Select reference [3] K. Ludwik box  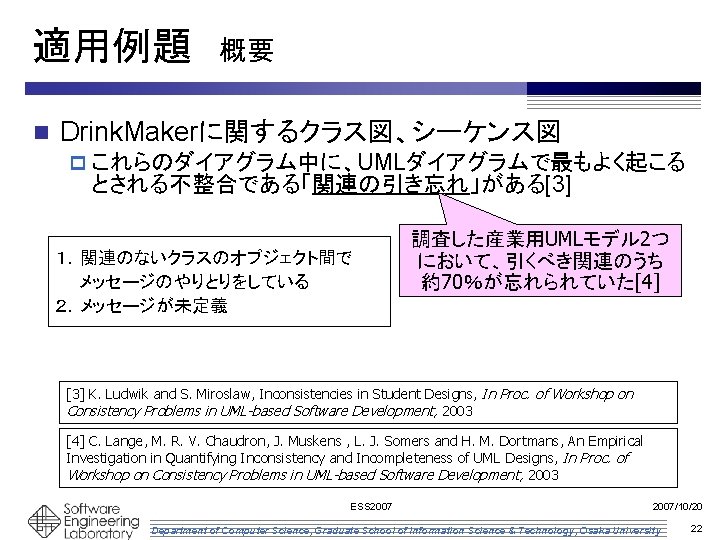(x=368, y=402)
